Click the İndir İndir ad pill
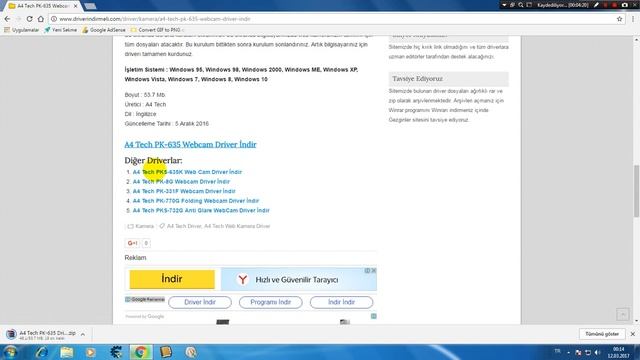Image resolution: width=640 pixels, height=360 pixels. (x=341, y=302)
